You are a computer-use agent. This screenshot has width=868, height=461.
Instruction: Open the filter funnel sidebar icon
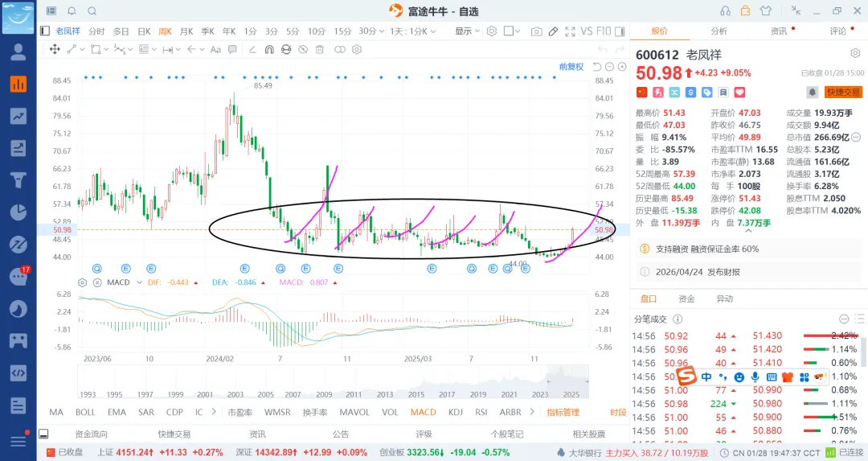coord(18,181)
